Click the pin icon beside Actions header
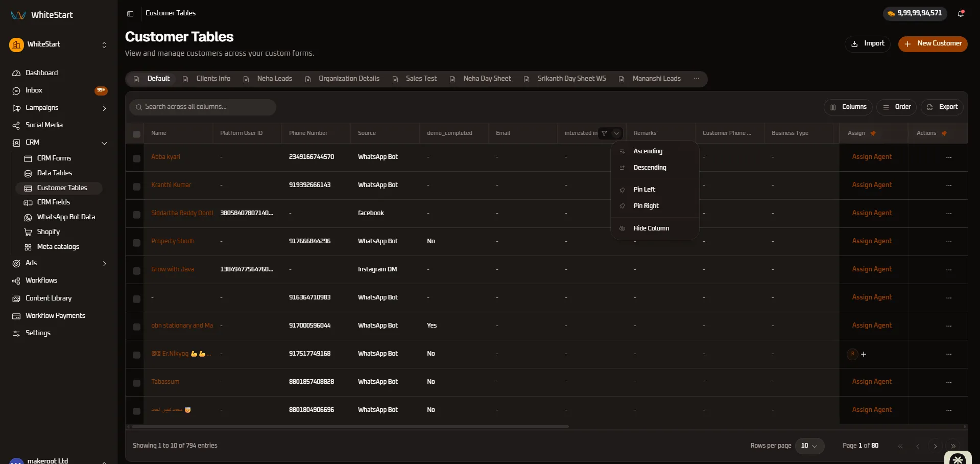The height and width of the screenshot is (464, 980). click(x=944, y=133)
